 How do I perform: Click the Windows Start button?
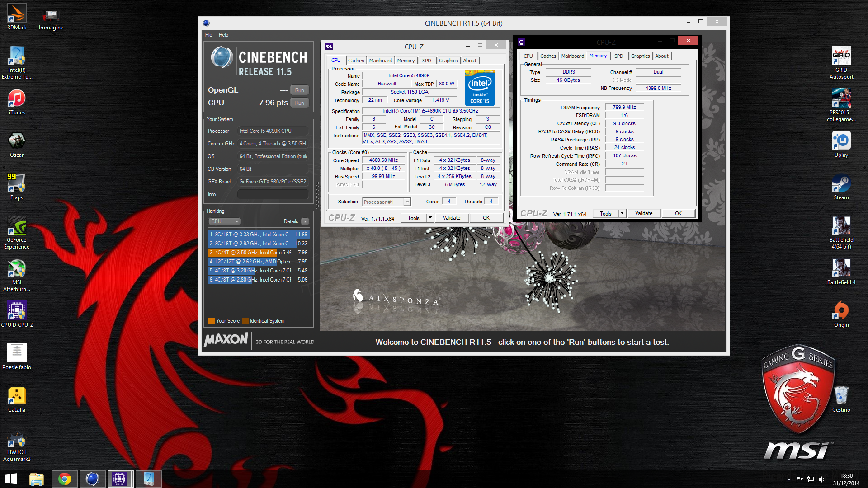[x=11, y=479]
